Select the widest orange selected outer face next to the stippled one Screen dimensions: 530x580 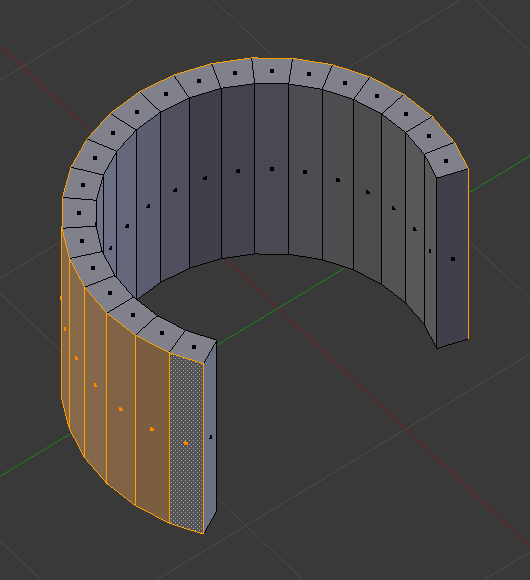(x=152, y=429)
